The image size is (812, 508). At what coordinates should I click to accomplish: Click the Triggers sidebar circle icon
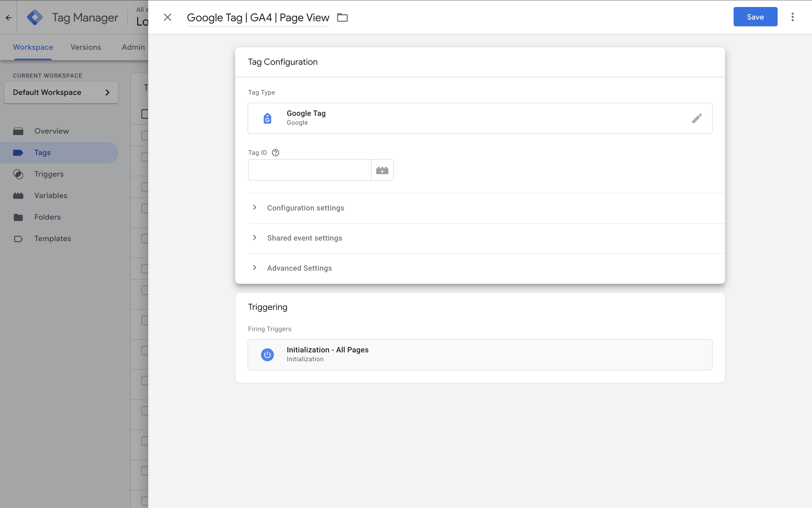(18, 174)
